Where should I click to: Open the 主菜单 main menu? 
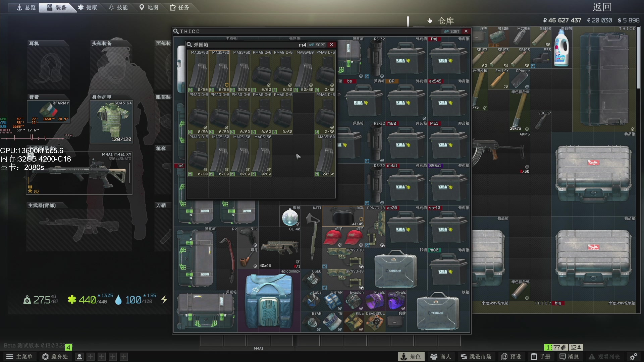point(19,357)
